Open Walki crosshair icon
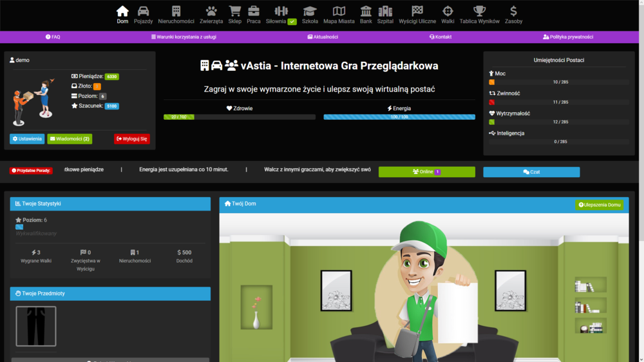 pos(448,11)
